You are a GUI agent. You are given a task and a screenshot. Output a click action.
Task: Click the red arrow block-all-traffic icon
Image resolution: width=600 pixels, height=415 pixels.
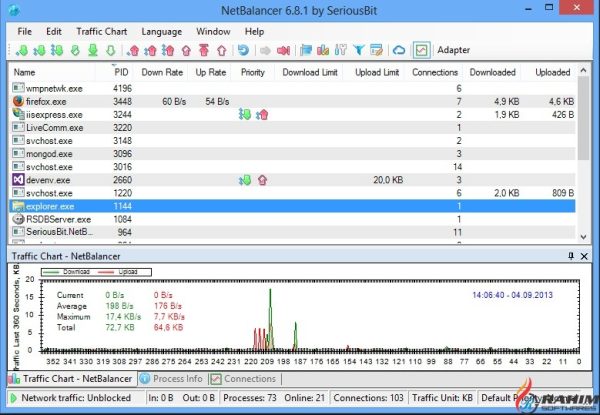pos(283,50)
